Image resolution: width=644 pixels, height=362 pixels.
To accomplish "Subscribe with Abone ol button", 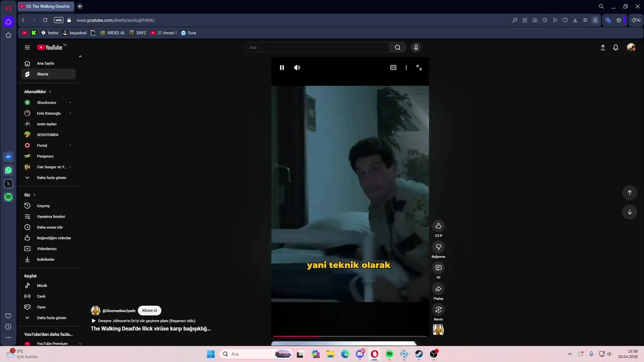I will [149, 311].
